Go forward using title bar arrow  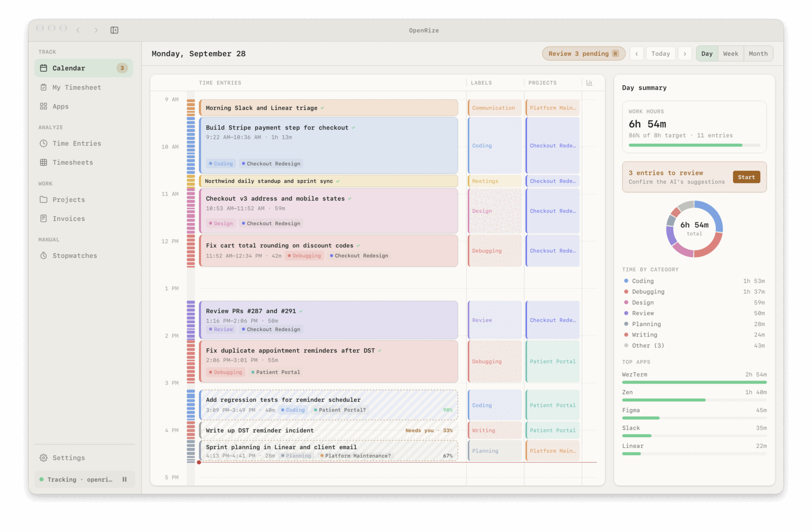(x=96, y=30)
